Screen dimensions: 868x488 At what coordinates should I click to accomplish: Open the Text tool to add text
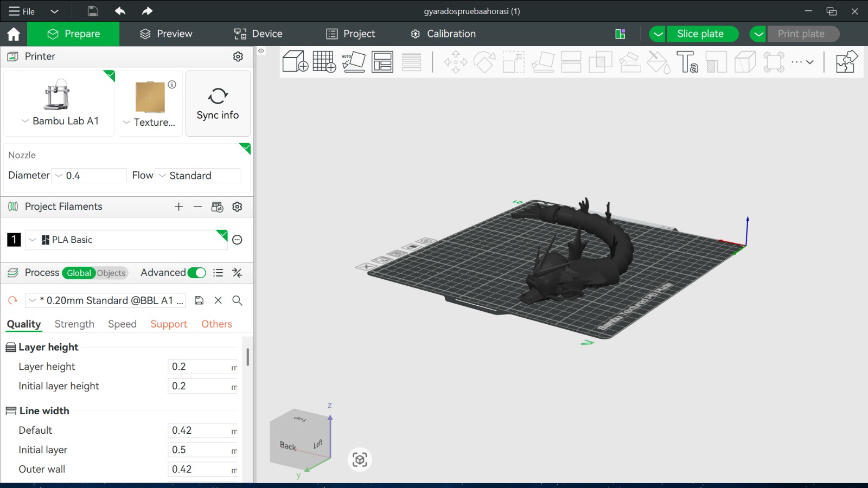688,62
